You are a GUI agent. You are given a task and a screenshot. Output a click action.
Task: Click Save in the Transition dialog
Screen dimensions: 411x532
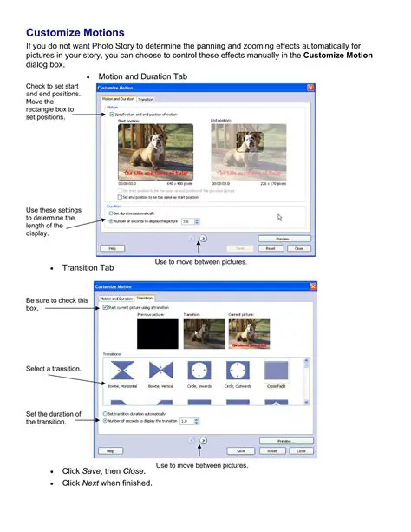click(x=241, y=451)
